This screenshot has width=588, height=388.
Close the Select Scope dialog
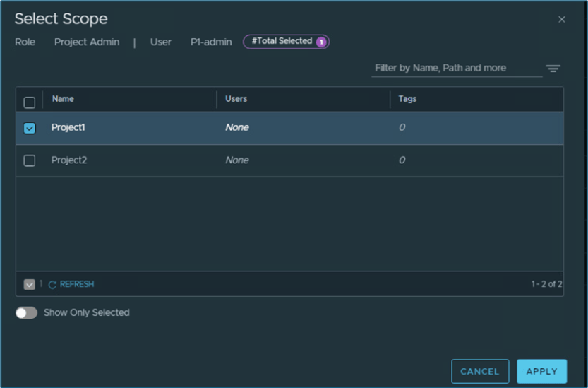click(x=562, y=19)
